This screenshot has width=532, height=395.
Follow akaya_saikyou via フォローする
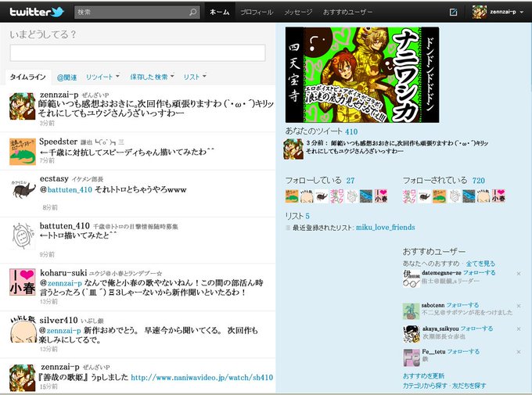click(476, 329)
